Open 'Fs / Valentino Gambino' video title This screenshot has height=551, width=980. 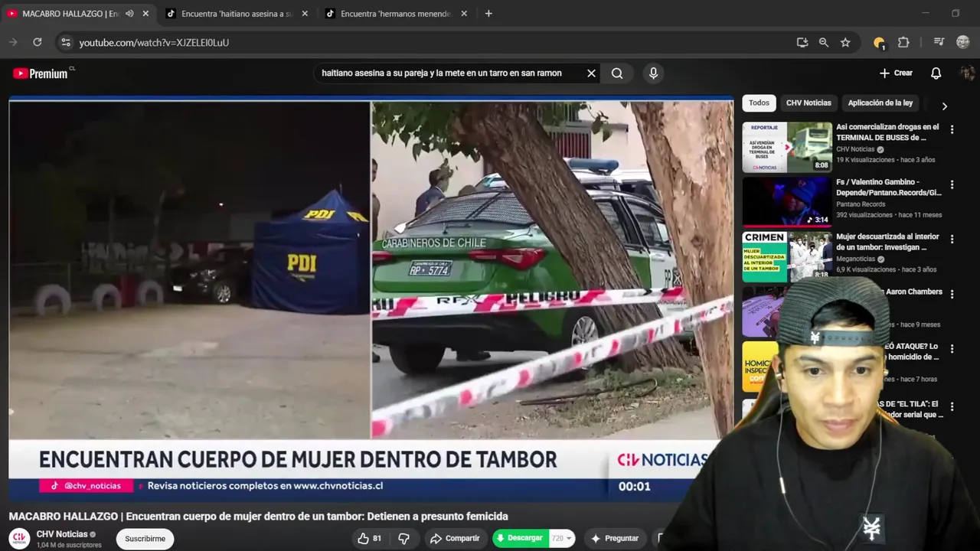889,187
